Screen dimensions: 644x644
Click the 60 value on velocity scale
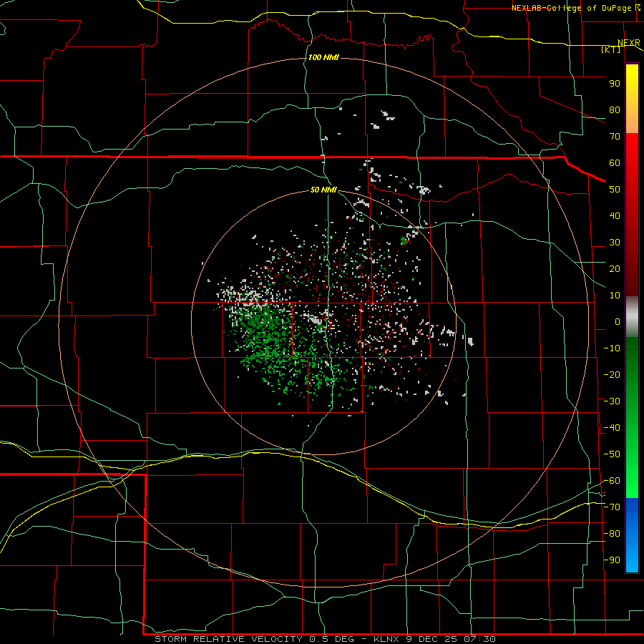click(615, 163)
